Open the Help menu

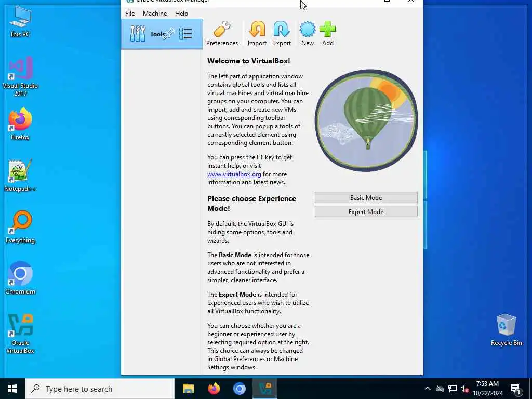181,13
